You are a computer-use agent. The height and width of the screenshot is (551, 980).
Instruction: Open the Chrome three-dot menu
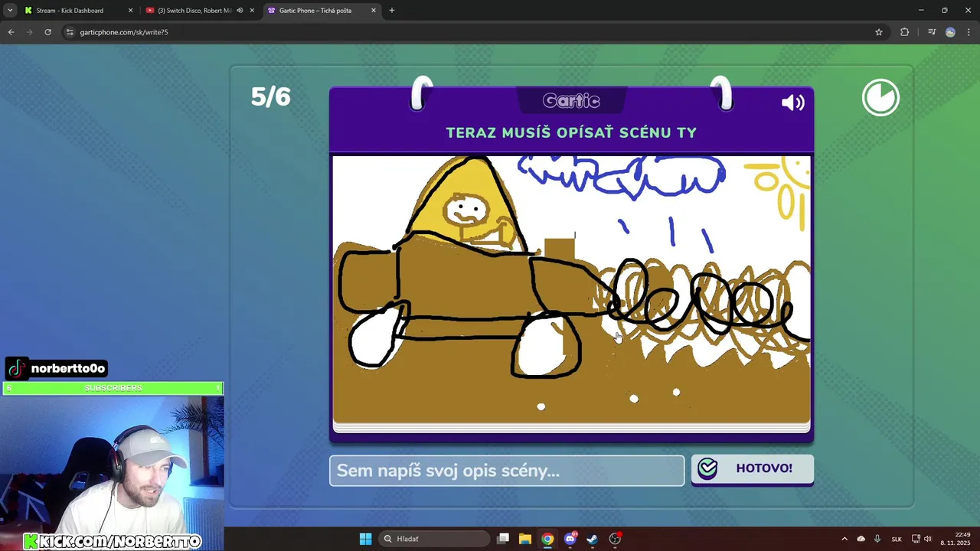click(x=968, y=32)
